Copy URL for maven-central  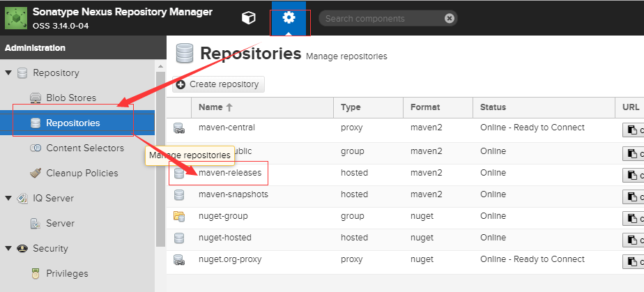634,130
